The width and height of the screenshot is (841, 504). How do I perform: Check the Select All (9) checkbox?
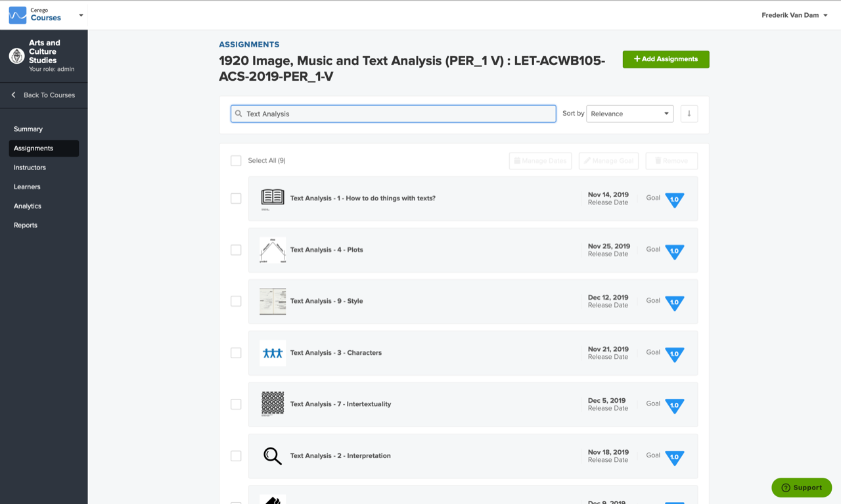[x=236, y=160]
